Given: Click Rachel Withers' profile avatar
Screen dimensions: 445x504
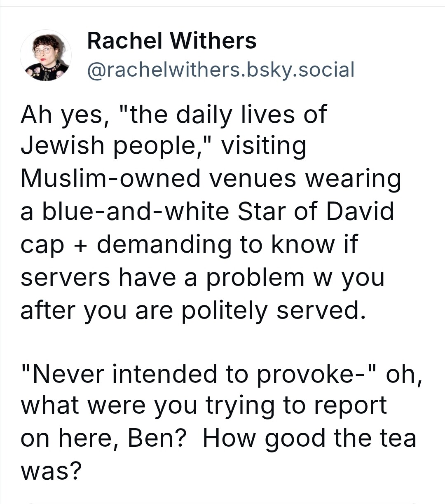Looking at the screenshot, I should pyautogui.click(x=46, y=55).
